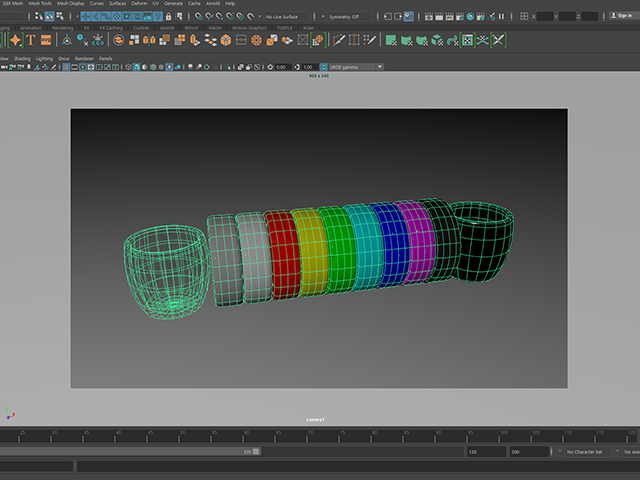640x480 pixels.
Task: Click the polygon star primitive shelf icon
Action: [15, 40]
